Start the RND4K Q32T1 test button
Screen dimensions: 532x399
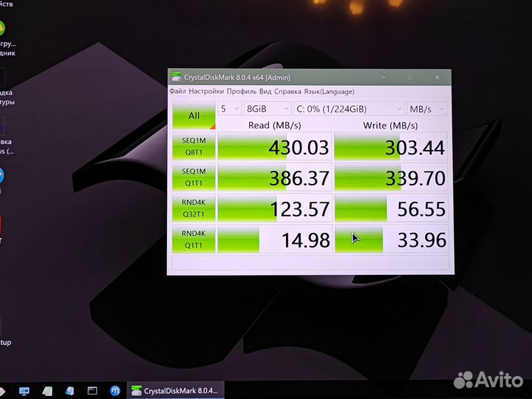pyautogui.click(x=194, y=208)
